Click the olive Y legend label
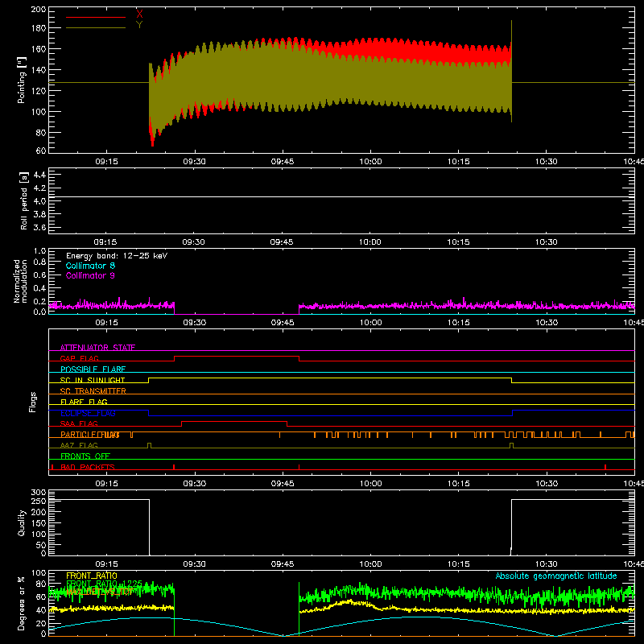The image size is (644, 644). pos(139,25)
